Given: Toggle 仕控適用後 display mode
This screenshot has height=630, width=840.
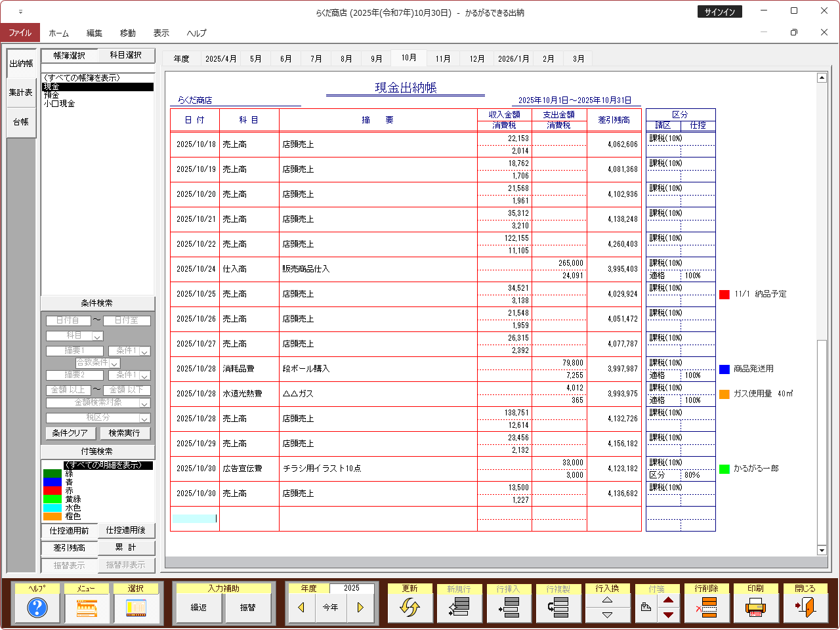Looking at the screenshot, I should tap(126, 530).
